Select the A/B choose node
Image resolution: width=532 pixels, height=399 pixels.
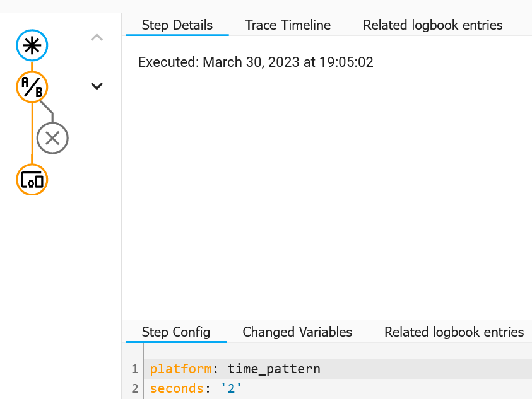(32, 86)
